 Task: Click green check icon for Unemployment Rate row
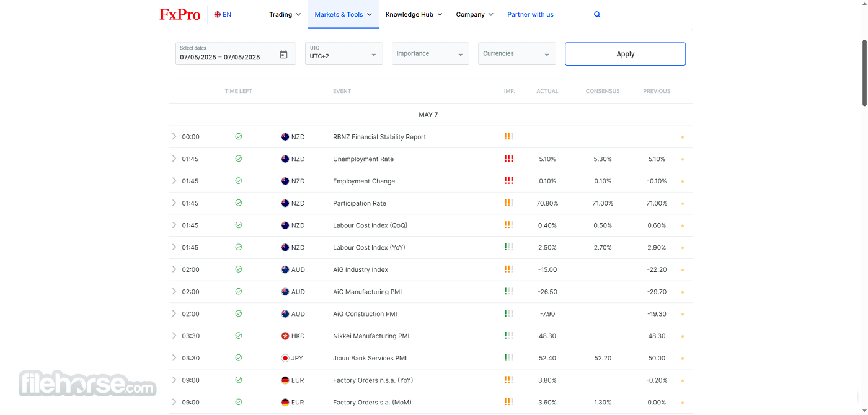(x=239, y=159)
